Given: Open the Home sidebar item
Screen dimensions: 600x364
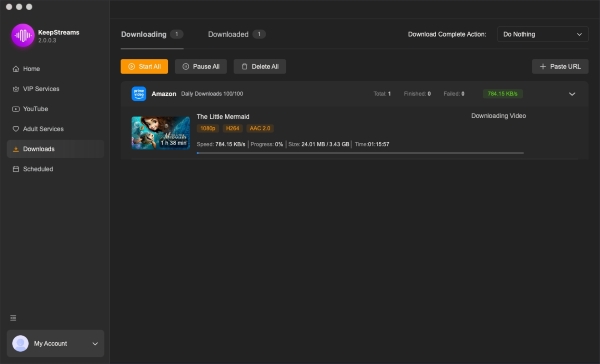Looking at the screenshot, I should pyautogui.click(x=55, y=69).
